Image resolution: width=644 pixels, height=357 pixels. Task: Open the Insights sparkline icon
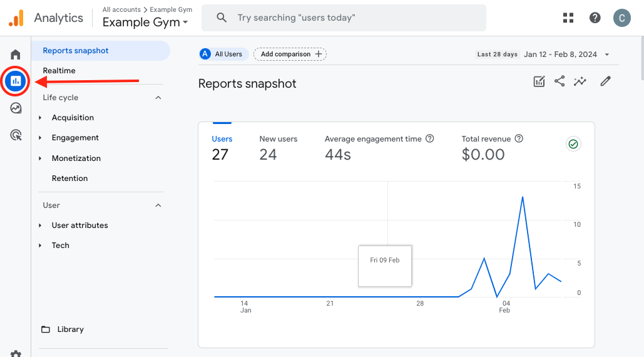click(580, 81)
